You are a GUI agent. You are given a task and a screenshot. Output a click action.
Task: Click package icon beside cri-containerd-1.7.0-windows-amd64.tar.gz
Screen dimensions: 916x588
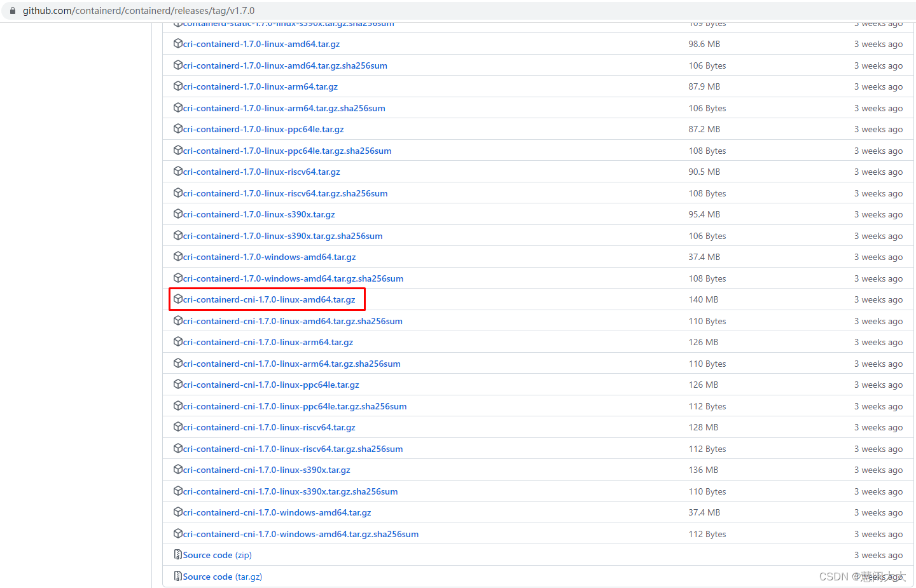[178, 256]
